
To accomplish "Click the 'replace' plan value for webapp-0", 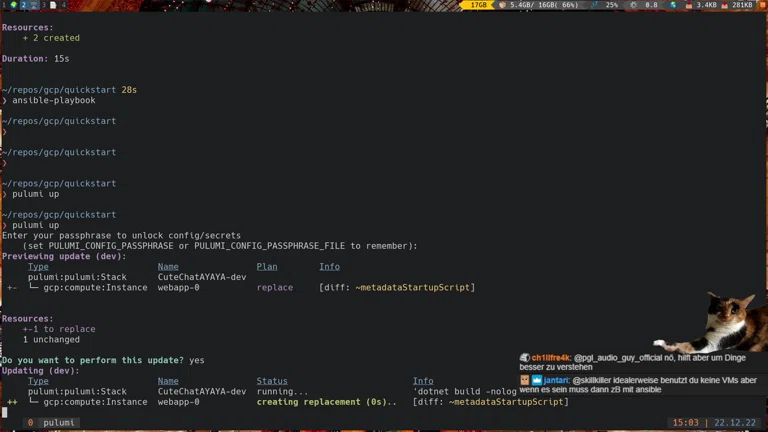I will 275,288.
